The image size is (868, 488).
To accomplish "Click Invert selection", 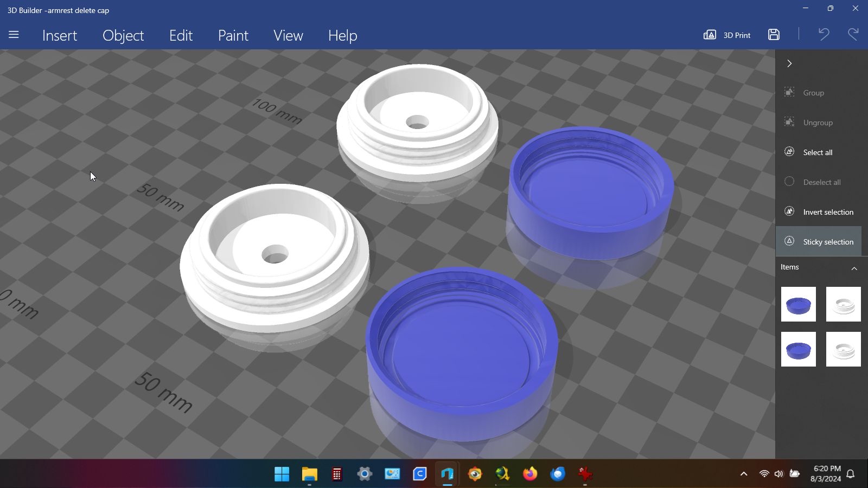I will (828, 211).
